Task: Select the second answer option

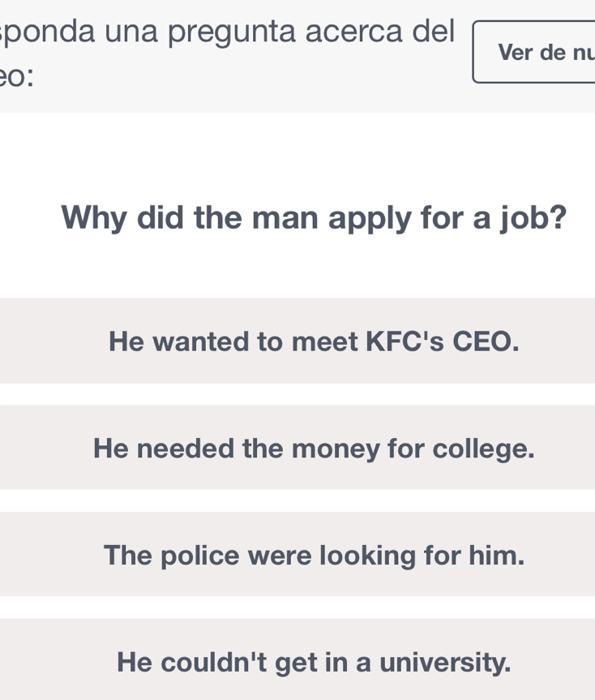Action: [314, 447]
